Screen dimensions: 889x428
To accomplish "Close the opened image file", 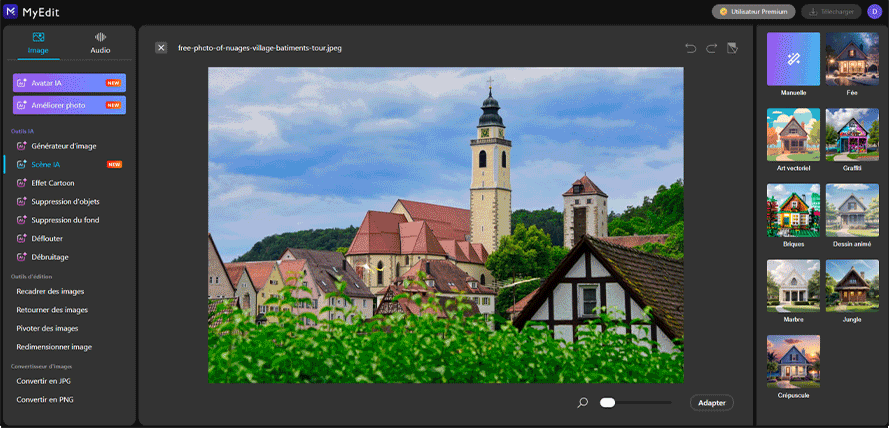I will (161, 48).
